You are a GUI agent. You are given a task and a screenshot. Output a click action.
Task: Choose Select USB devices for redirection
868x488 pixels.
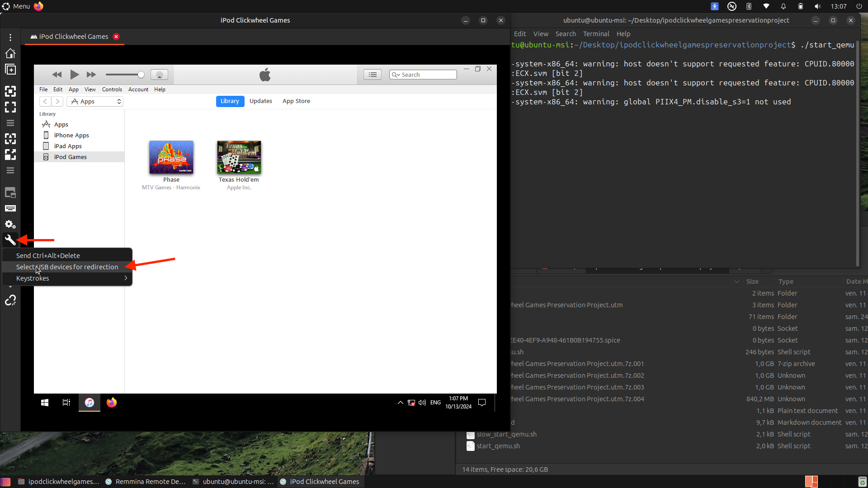coord(66,267)
